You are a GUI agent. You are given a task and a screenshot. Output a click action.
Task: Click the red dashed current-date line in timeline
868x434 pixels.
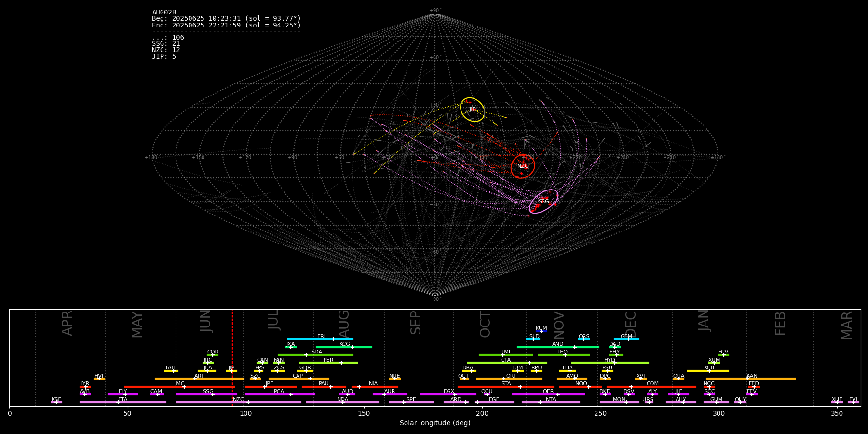coord(232,357)
